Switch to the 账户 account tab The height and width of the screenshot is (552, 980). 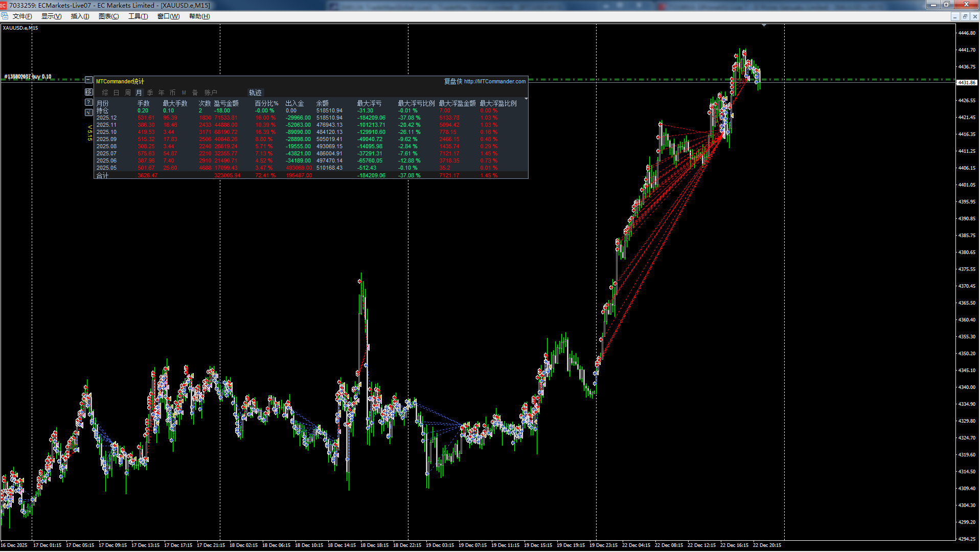coord(211,93)
